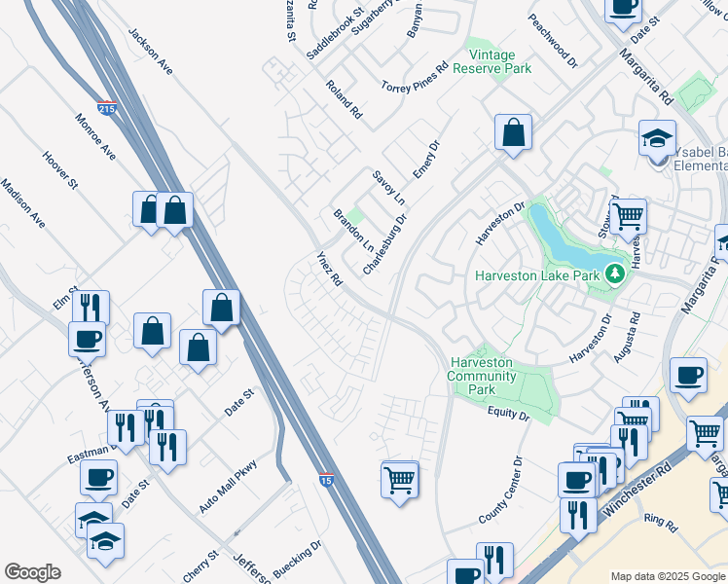Viewport: 728px width, 584px height.
Task: Click the Map data ©2025 Google attribution
Action: (x=668, y=576)
